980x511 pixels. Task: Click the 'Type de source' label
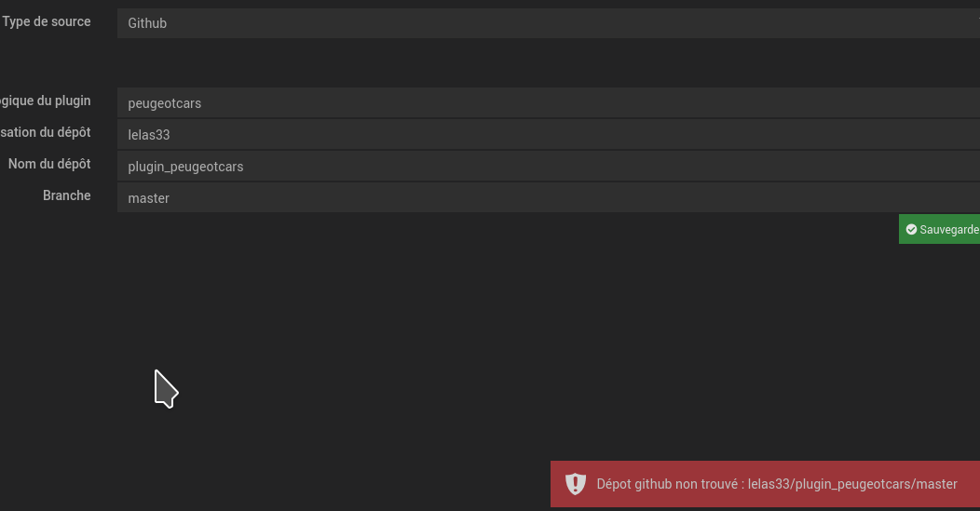pos(47,21)
